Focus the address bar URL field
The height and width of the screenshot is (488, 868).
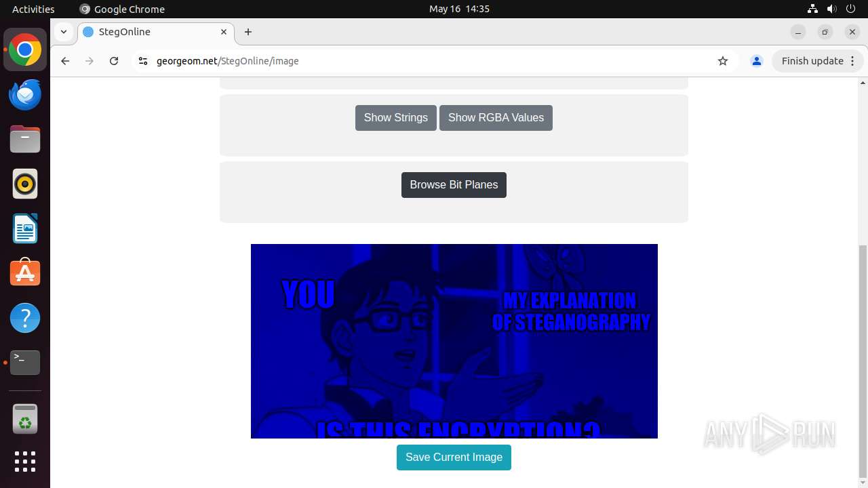coord(434,61)
